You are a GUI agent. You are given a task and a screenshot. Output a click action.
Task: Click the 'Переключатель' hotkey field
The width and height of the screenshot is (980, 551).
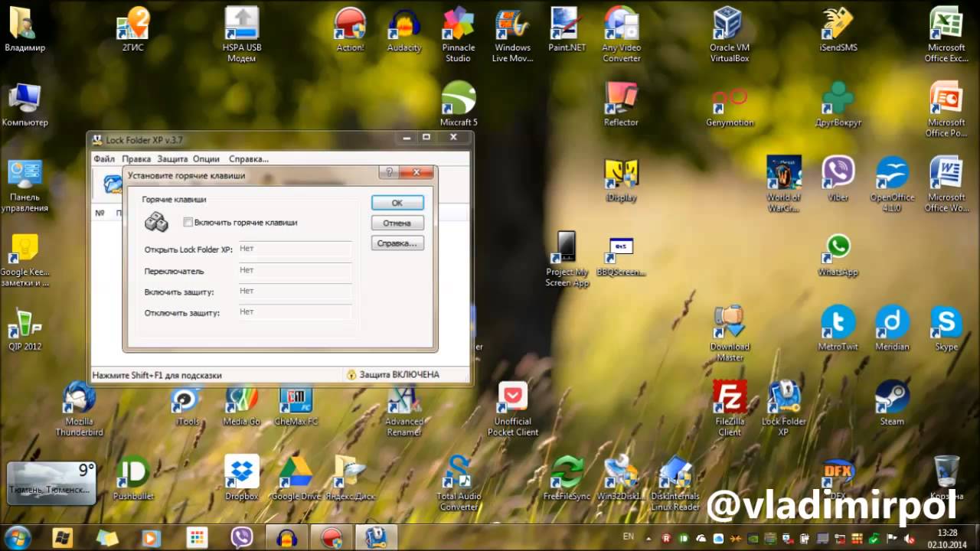(295, 271)
